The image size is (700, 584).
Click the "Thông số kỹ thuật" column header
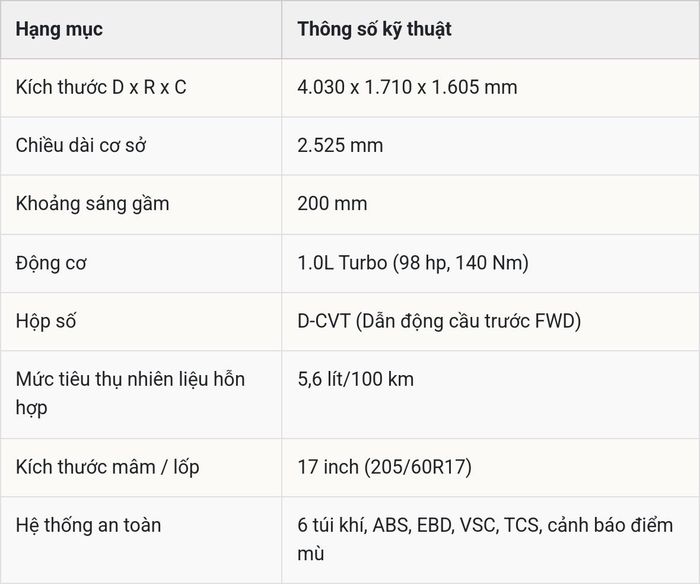tap(375, 30)
